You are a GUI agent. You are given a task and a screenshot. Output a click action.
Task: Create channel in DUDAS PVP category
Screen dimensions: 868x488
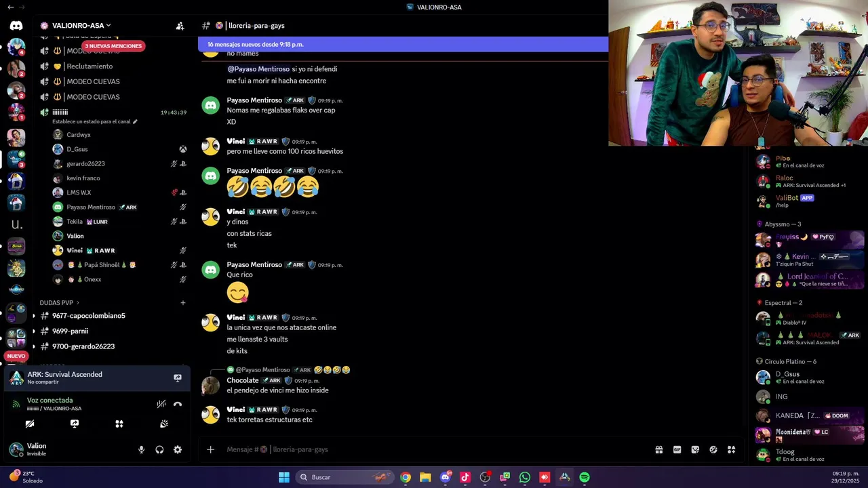183,303
